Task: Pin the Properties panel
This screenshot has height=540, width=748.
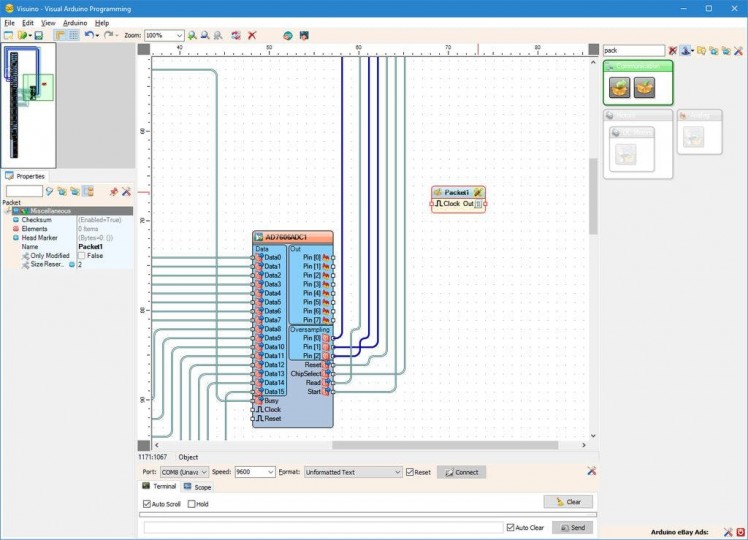Action: tap(113, 191)
